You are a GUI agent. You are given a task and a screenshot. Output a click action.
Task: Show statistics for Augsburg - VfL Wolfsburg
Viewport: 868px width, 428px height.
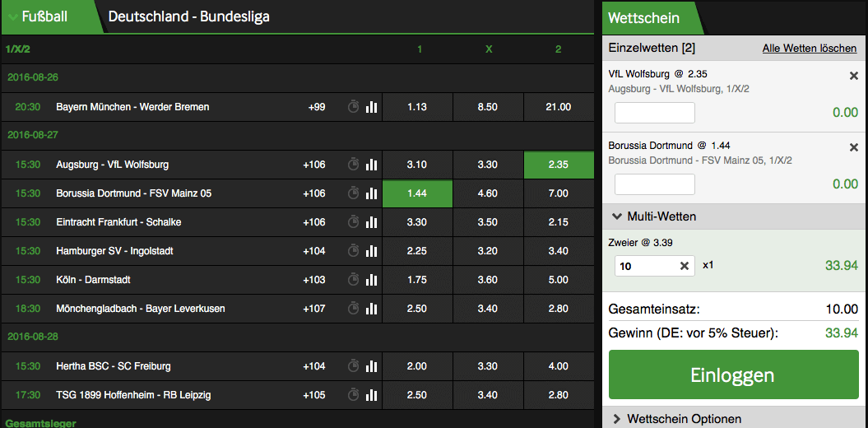[x=371, y=165]
